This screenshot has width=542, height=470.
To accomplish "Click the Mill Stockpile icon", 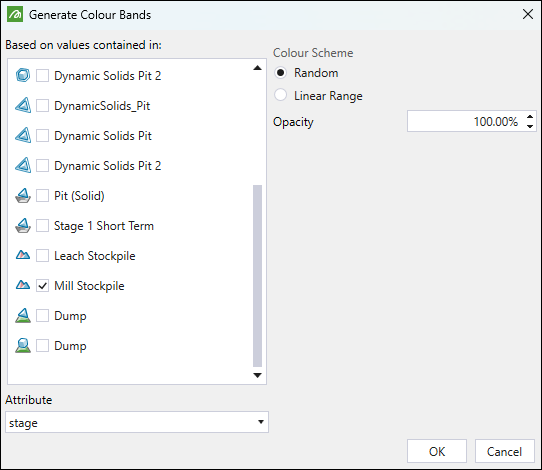I will pyautogui.click(x=23, y=285).
